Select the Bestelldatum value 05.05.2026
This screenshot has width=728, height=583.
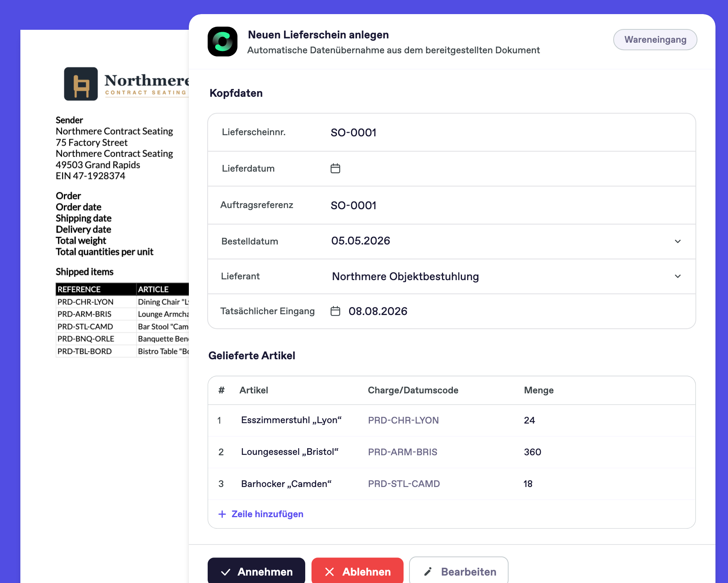click(361, 241)
